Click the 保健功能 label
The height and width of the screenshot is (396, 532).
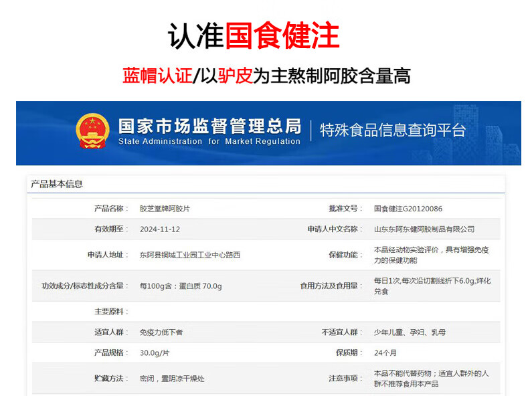coord(345,255)
